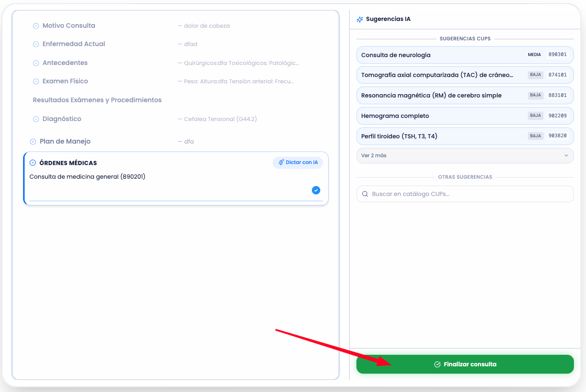This screenshot has height=392, width=586.
Task: Click the check icon beside Motivo Consulta
Action: (36, 26)
